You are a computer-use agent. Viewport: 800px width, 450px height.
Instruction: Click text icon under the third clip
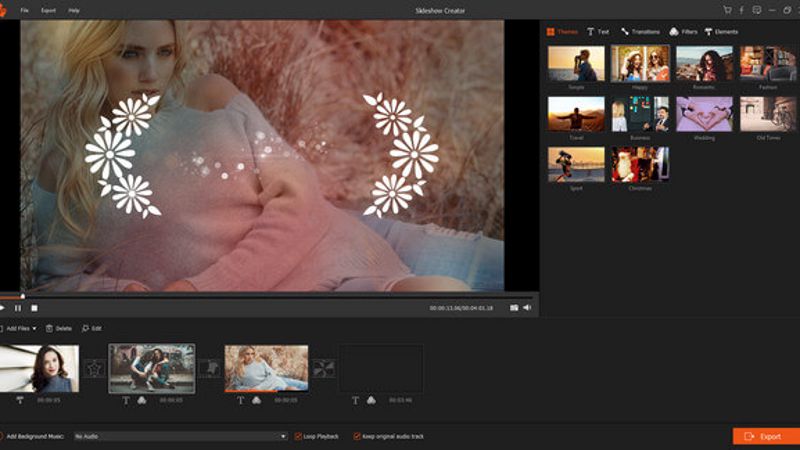(x=240, y=401)
